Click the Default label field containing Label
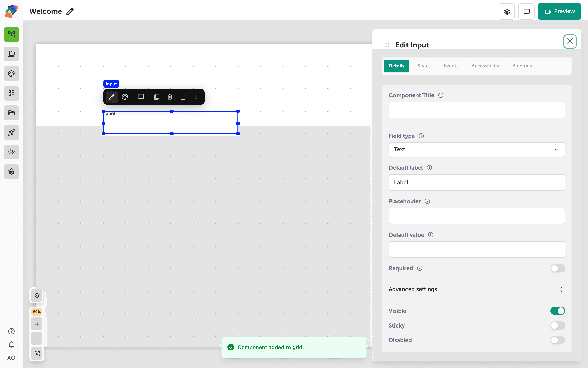Viewport: 588px width, 368px height. coord(477,182)
